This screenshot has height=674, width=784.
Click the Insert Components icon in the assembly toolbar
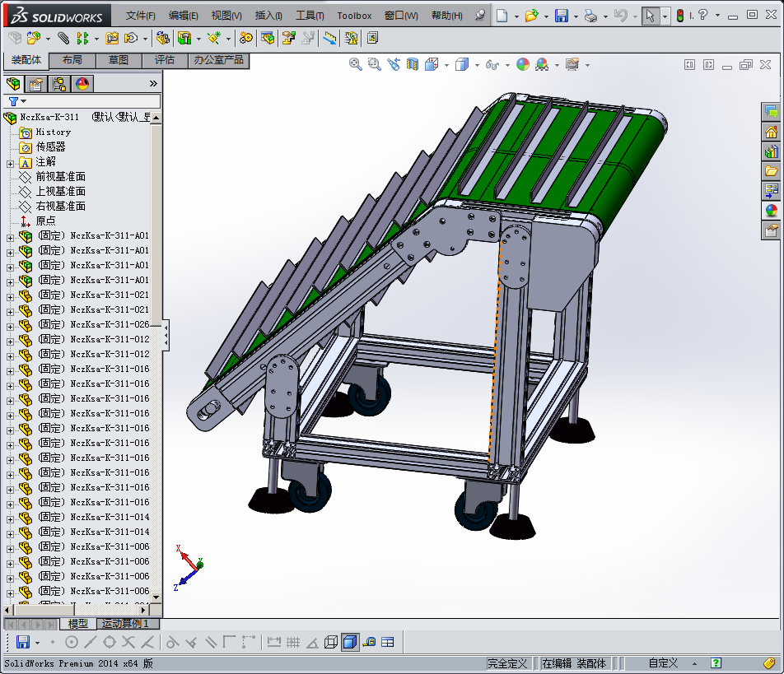click(x=34, y=38)
